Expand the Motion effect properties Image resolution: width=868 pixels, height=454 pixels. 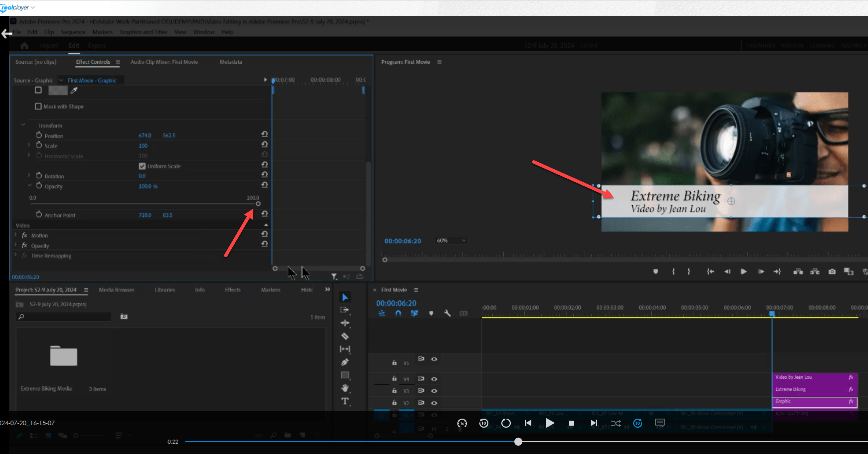(16, 235)
